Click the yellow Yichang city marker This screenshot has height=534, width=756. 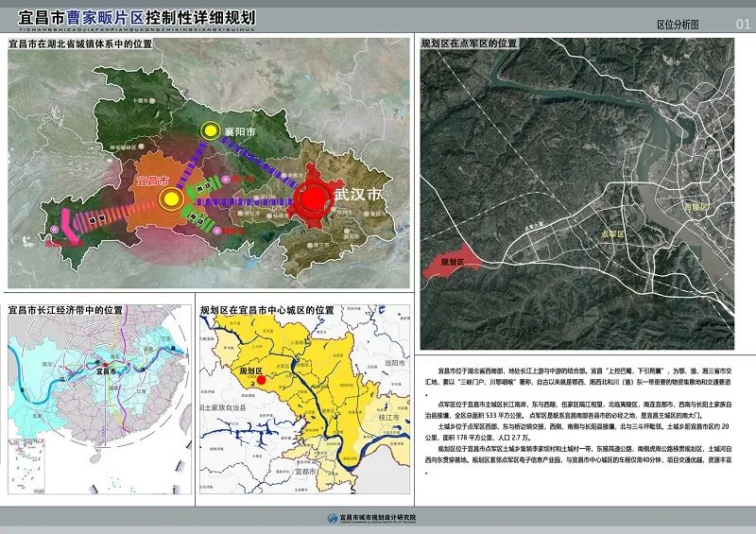[x=171, y=199]
